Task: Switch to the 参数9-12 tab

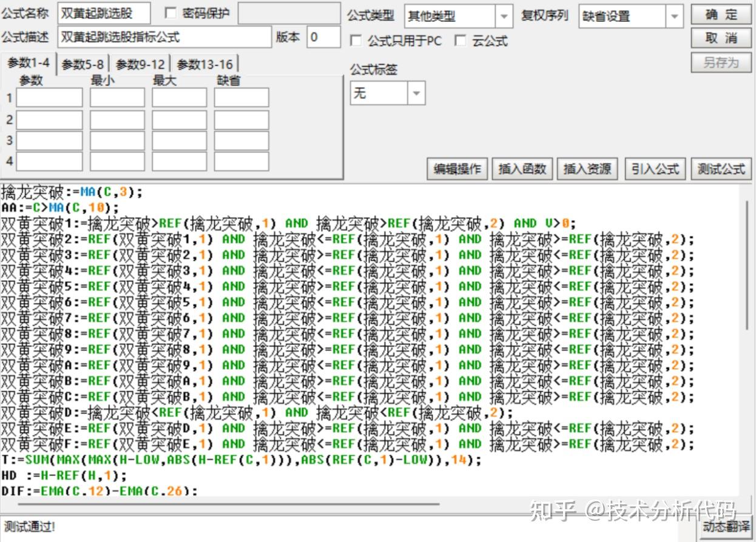Action: [x=140, y=64]
